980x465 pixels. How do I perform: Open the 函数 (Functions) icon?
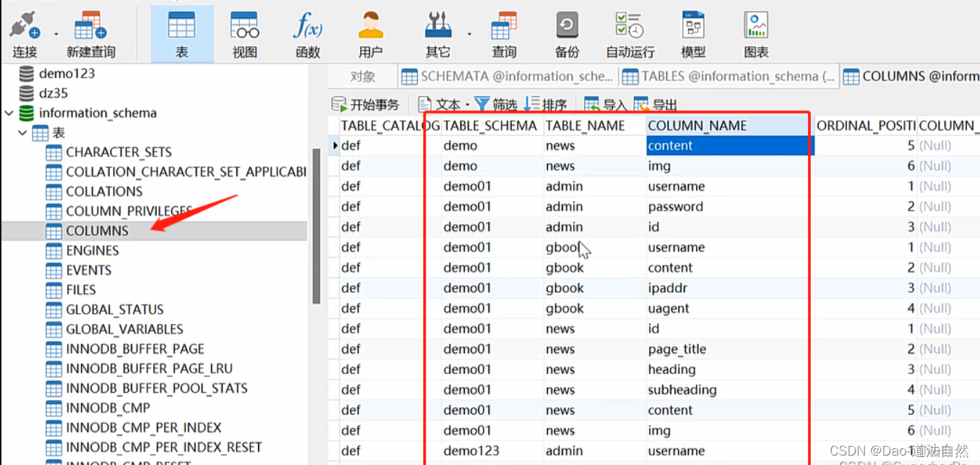(x=308, y=33)
